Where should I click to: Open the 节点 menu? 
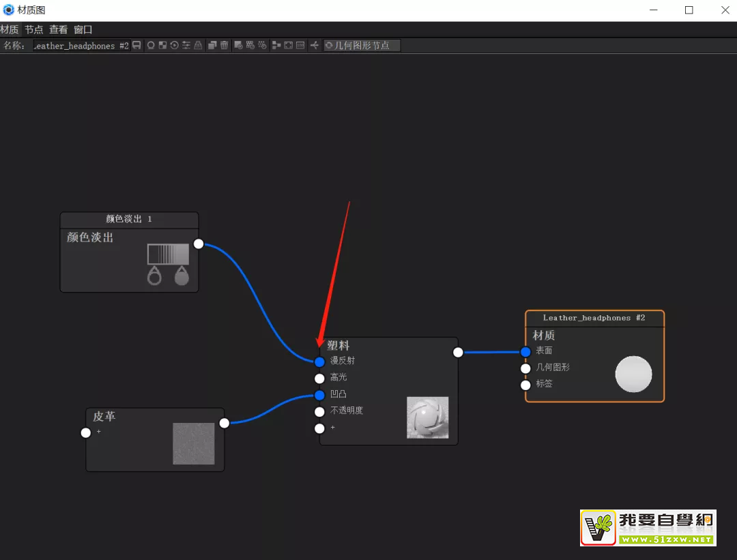tap(34, 30)
